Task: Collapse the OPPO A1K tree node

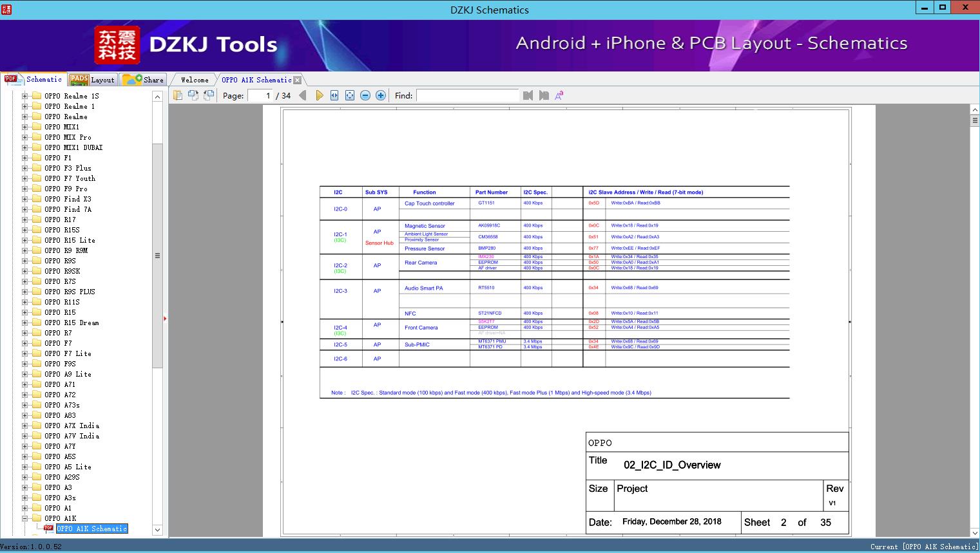Action: 24,518
